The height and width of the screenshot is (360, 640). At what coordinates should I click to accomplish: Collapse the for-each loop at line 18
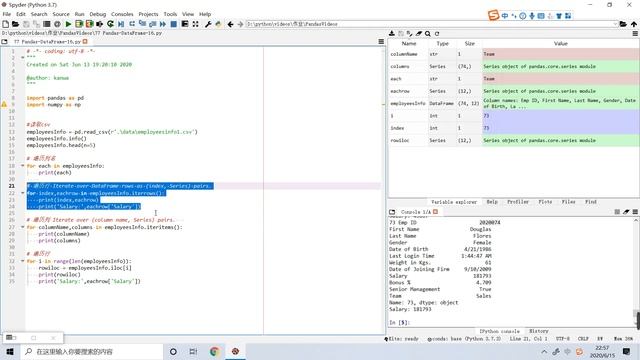pos(23,166)
